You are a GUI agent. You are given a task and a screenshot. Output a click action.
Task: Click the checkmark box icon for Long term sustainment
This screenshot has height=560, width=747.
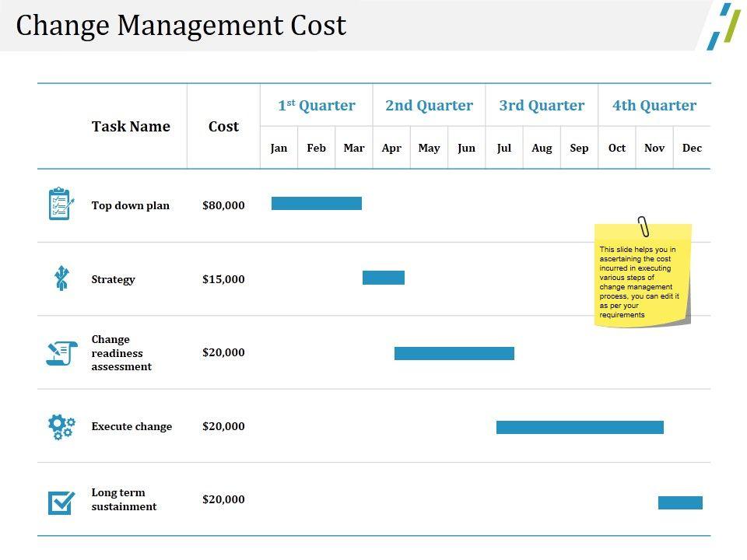click(61, 502)
